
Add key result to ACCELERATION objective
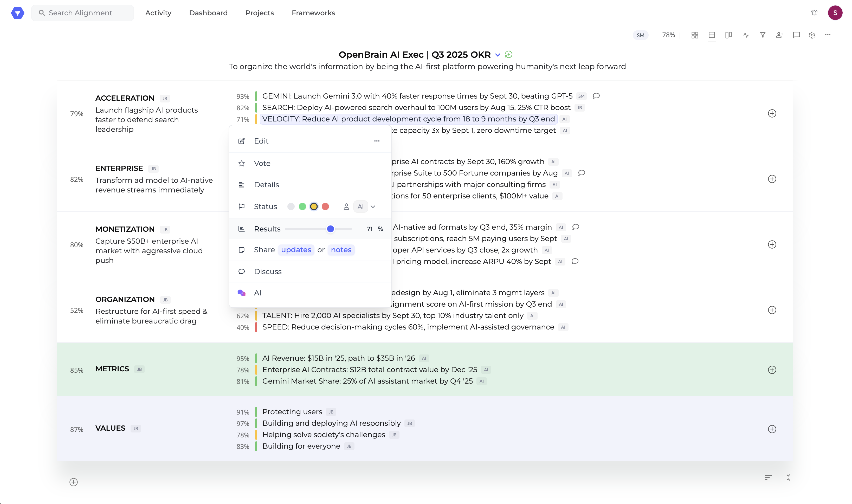pos(772,113)
